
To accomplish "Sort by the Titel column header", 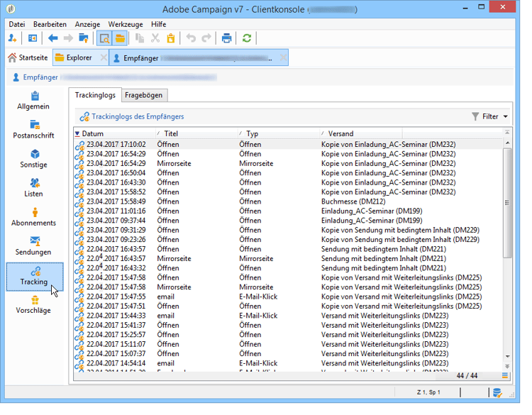I will 196,133.
